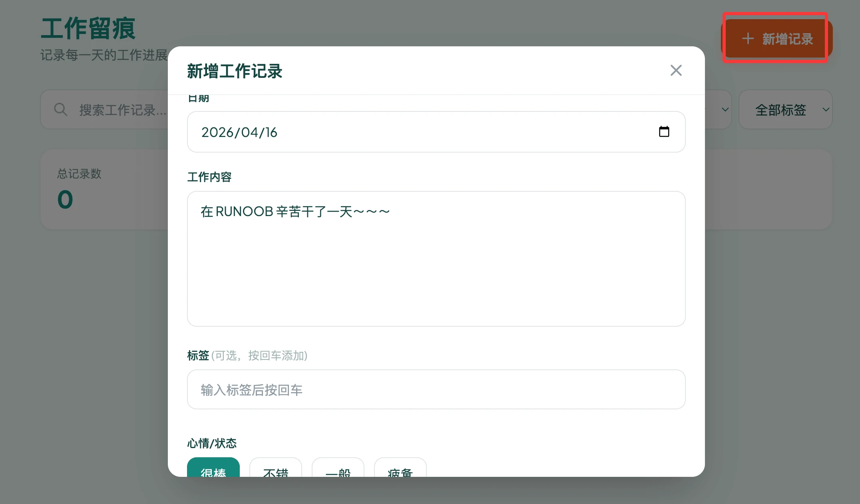Image resolution: width=860 pixels, height=504 pixels.
Task: Open the calendar picker in date field
Action: [664, 131]
